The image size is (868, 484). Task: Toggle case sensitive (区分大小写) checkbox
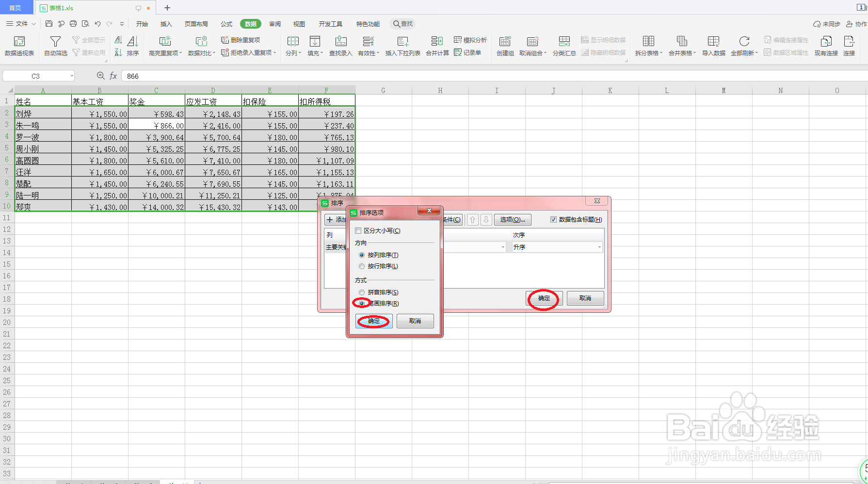pos(358,231)
